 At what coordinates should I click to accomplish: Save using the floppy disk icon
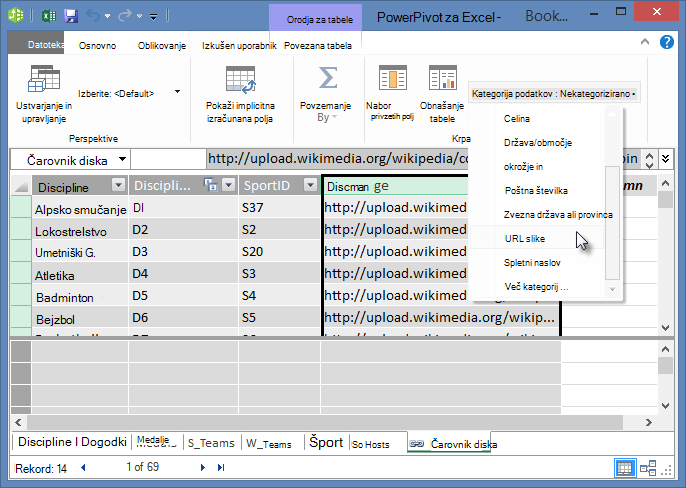click(x=71, y=16)
